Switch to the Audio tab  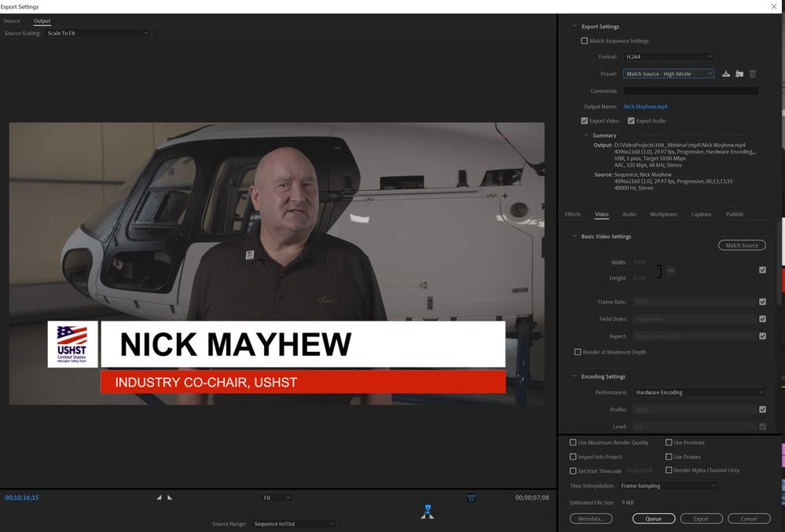pos(629,215)
